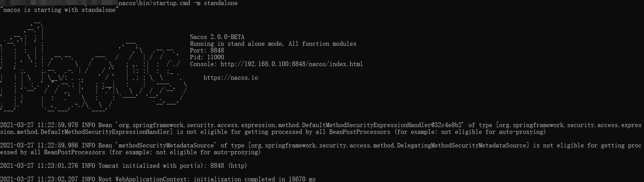Click the 11:23:02,207 timestamp

[x=58, y=179]
